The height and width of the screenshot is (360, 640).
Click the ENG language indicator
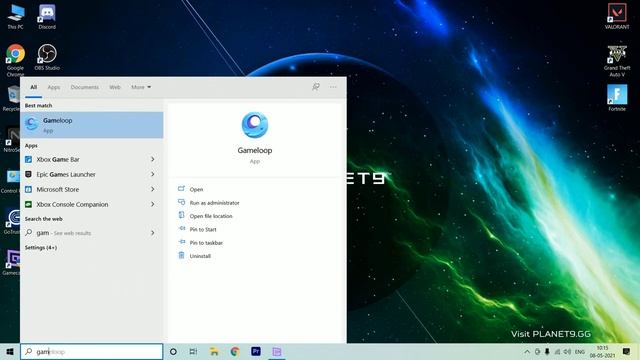(580, 351)
